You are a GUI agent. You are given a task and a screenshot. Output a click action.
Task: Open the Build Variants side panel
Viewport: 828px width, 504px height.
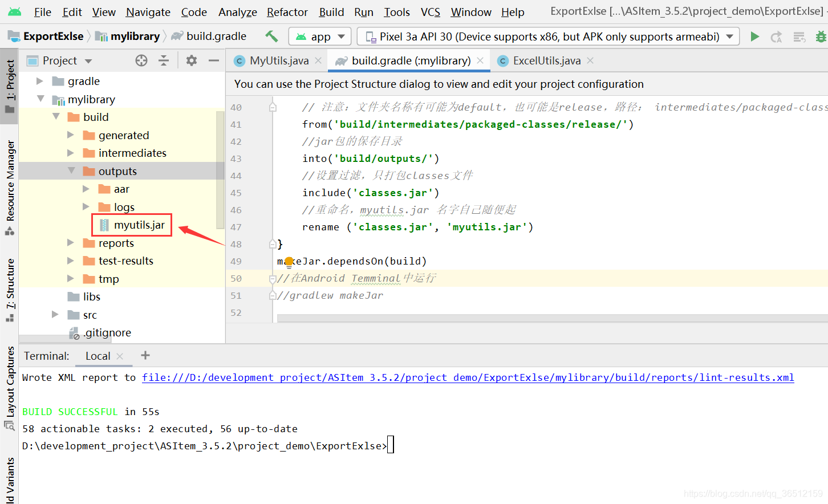(10, 480)
